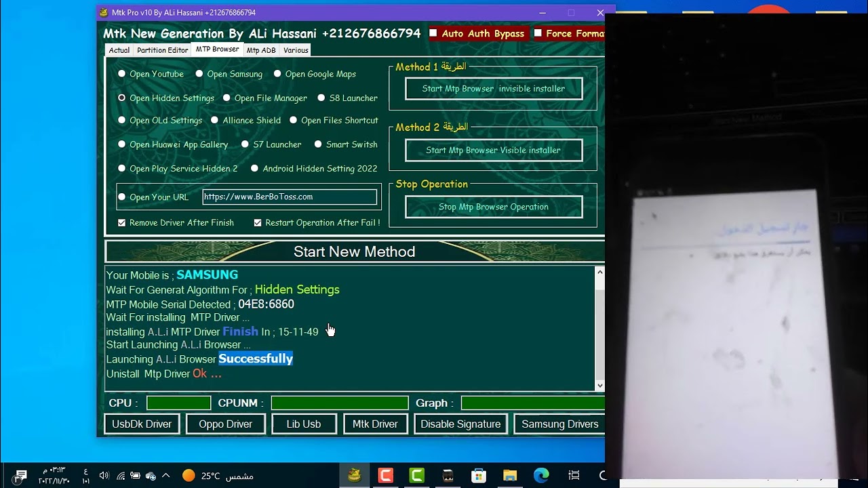The image size is (868, 488).
Task: Open Microsoft Edge from the taskbar
Action: click(x=541, y=476)
